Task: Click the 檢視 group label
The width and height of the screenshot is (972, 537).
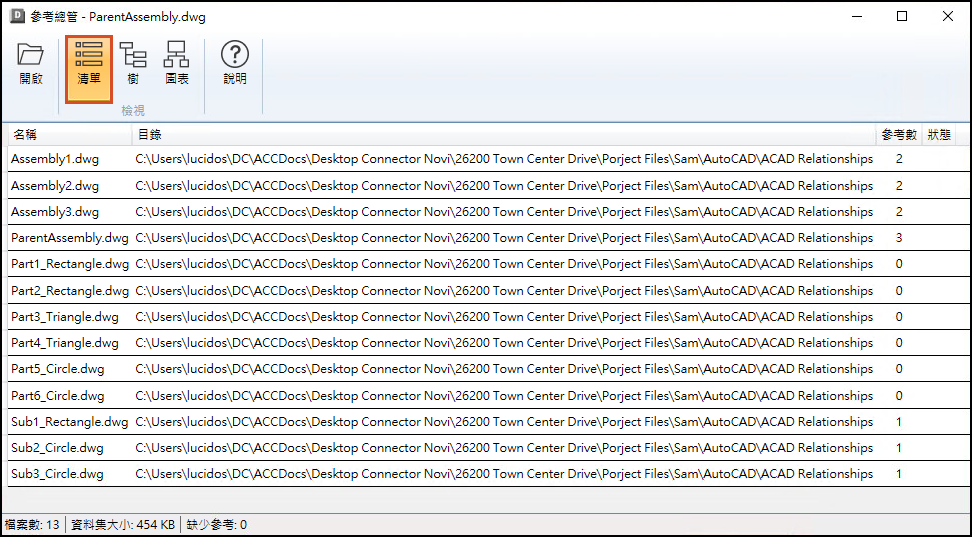Action: click(x=133, y=110)
